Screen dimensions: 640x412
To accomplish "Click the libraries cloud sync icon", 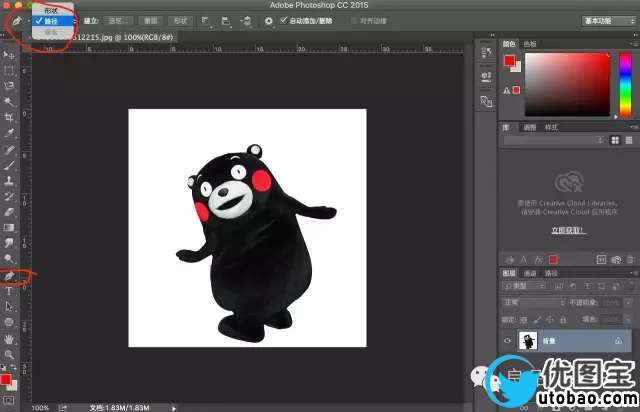I will (616, 260).
